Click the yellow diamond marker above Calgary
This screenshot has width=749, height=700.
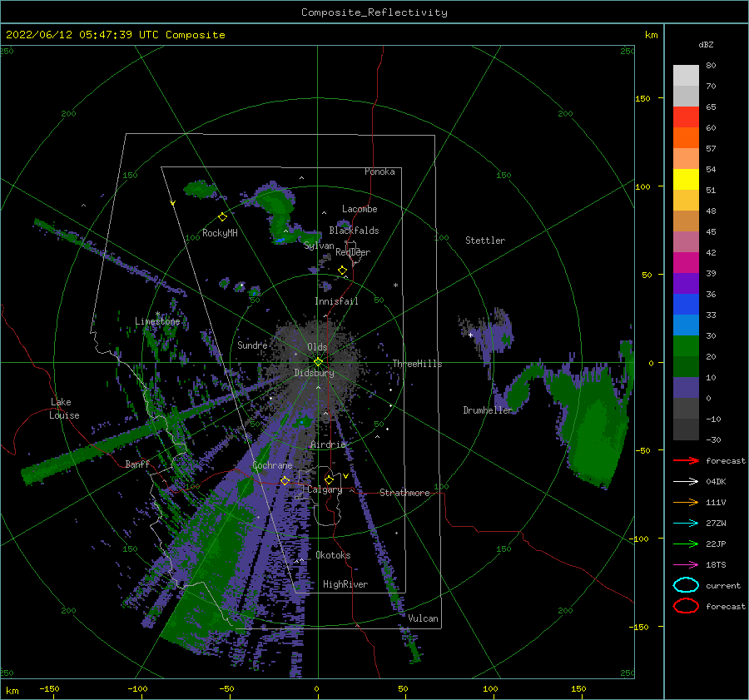coord(329,479)
